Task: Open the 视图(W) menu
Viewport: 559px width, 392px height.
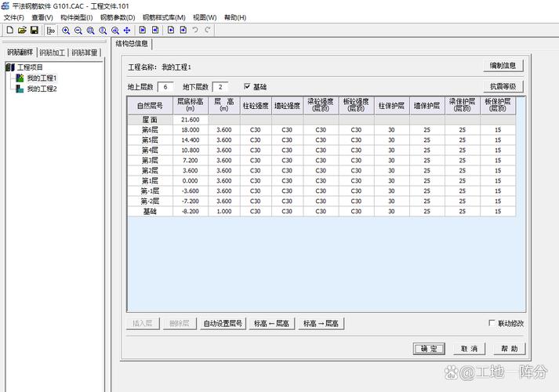Action: 205,17
